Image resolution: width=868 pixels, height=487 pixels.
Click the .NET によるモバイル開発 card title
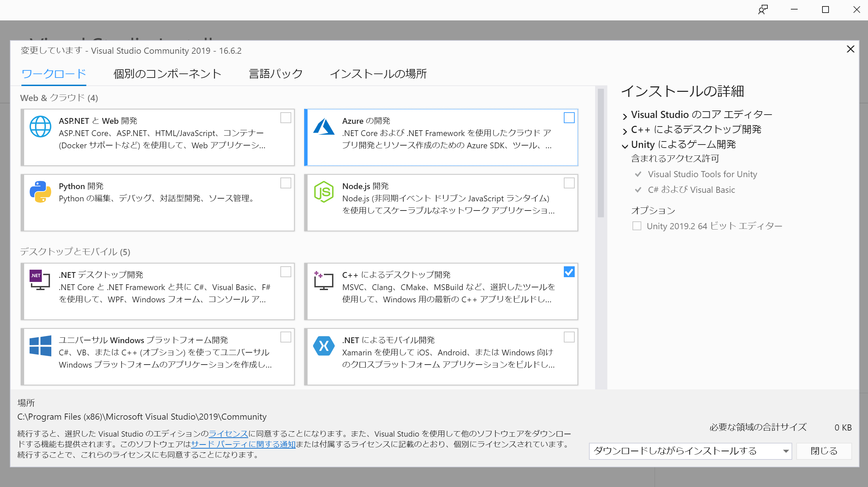pos(388,340)
